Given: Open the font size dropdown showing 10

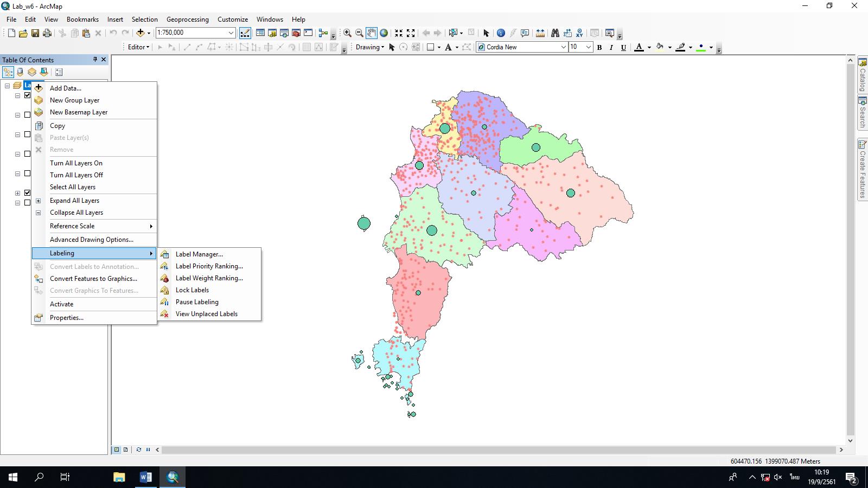Looking at the screenshot, I should 588,47.
